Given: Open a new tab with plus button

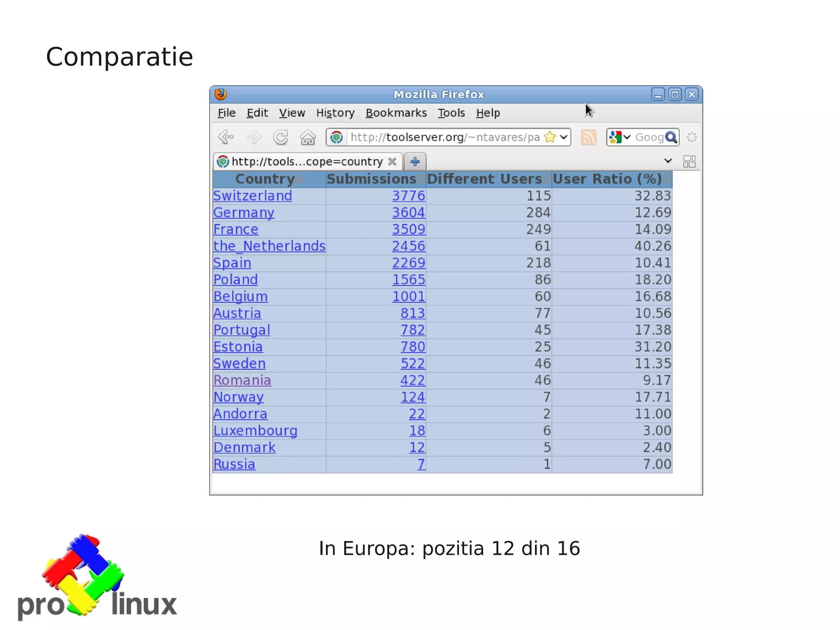Looking at the screenshot, I should 415,161.
